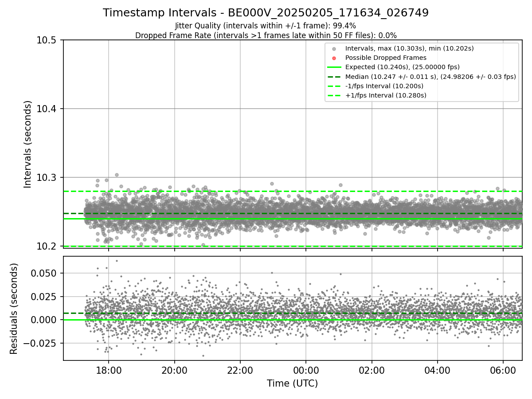Click the plot title 'Timestamp Intervals - BE000V_20250205_171634_026749'
532x399 pixels.
click(266, 13)
